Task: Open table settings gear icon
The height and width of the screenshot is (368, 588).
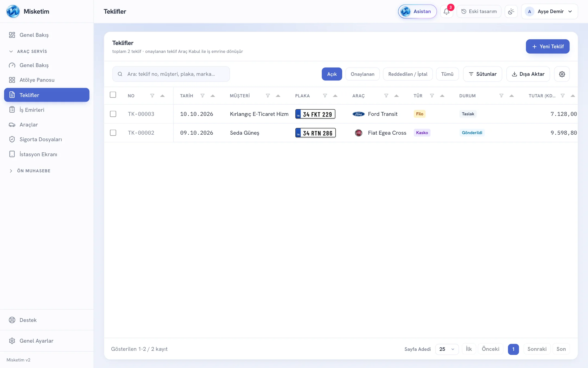Action: click(x=562, y=74)
